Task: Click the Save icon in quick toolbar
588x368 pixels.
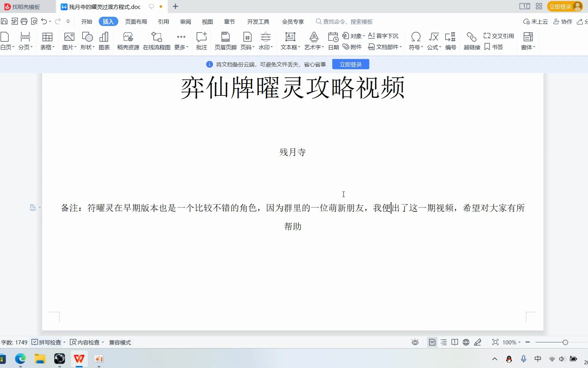Action: coord(4,21)
